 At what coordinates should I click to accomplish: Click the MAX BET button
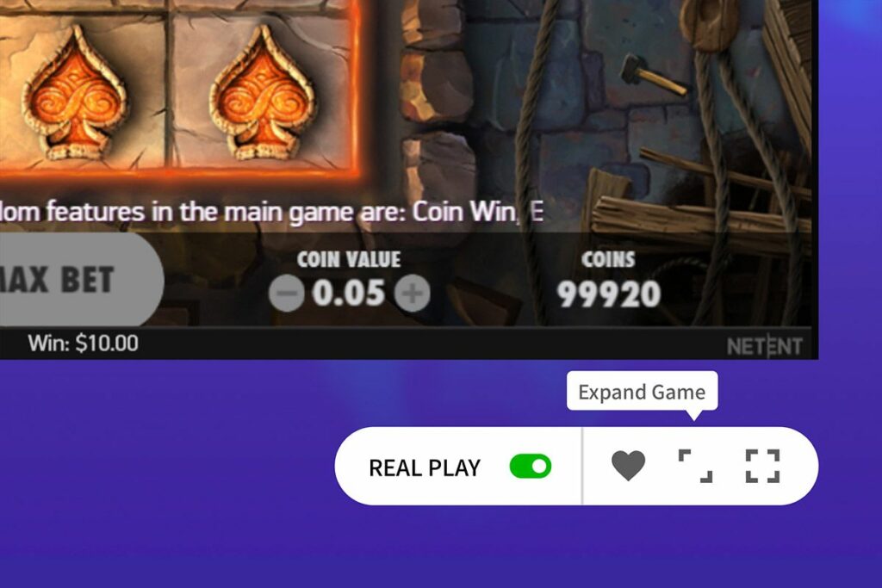[x=78, y=280]
